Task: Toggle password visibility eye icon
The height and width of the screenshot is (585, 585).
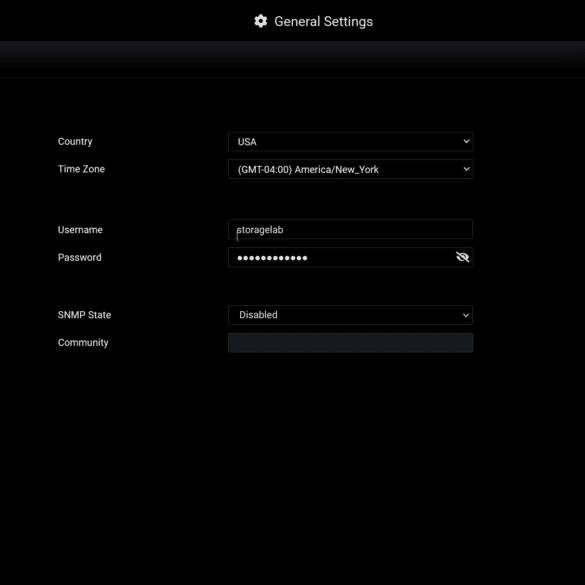Action: click(x=462, y=257)
